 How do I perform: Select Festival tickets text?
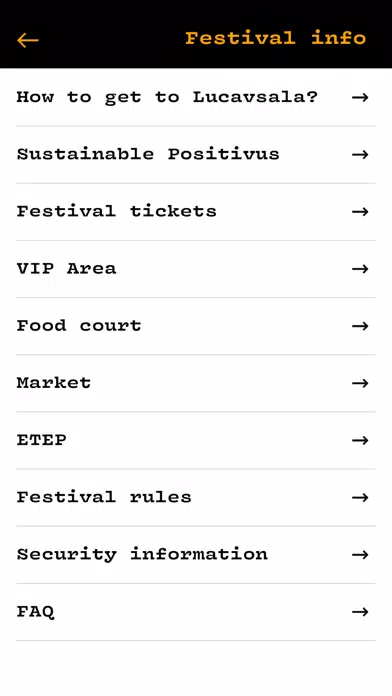coord(116,211)
